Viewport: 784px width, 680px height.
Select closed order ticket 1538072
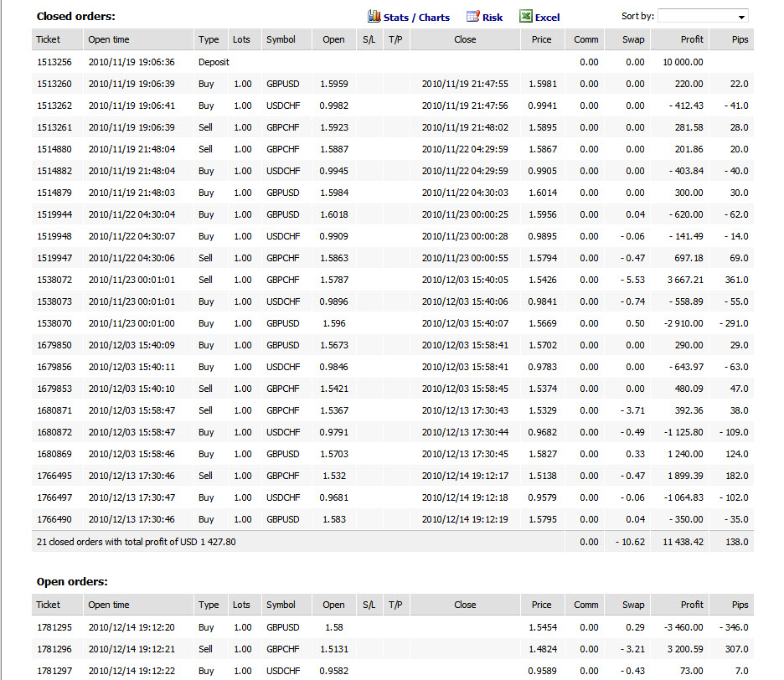[x=393, y=280]
